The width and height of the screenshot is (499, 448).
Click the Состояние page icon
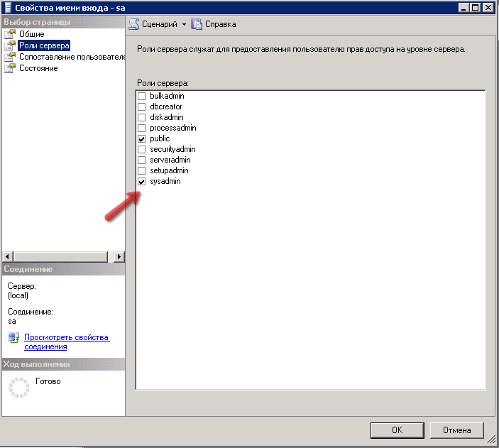10,68
